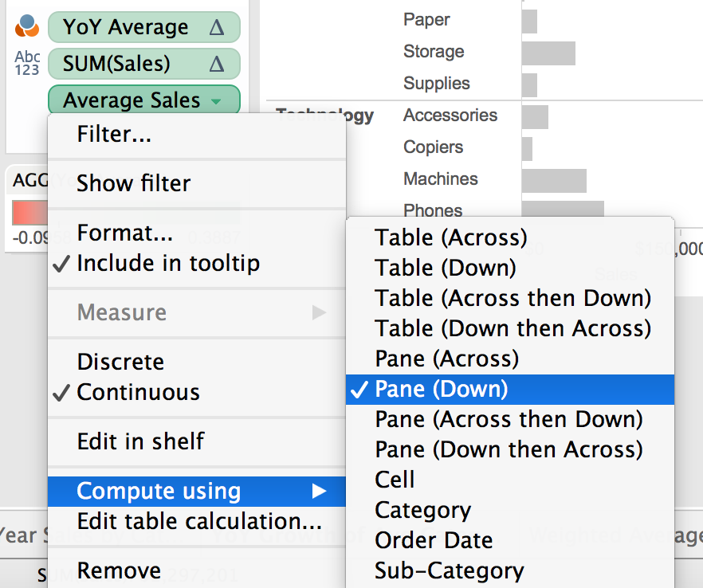Click the Abc 123 text mark icon
This screenshot has height=588, width=703.
27,64
